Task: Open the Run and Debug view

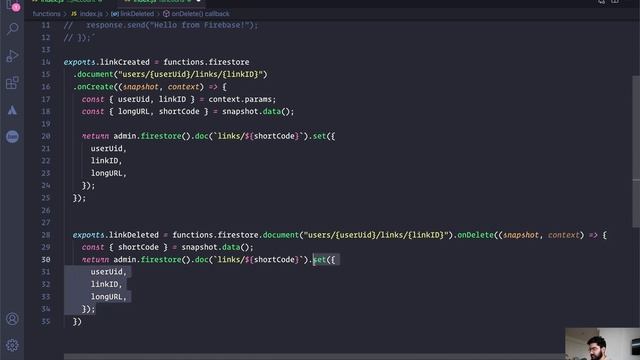Action: point(12,56)
